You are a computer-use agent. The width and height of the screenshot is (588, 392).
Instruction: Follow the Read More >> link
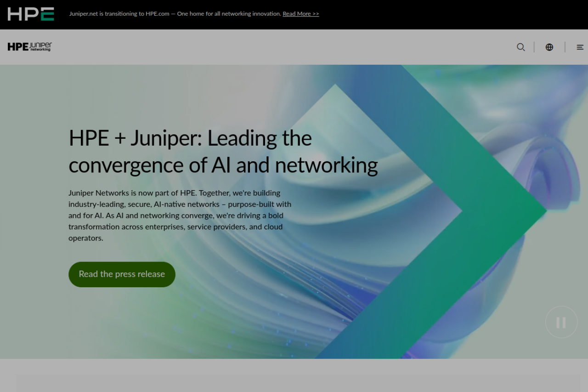(x=300, y=14)
